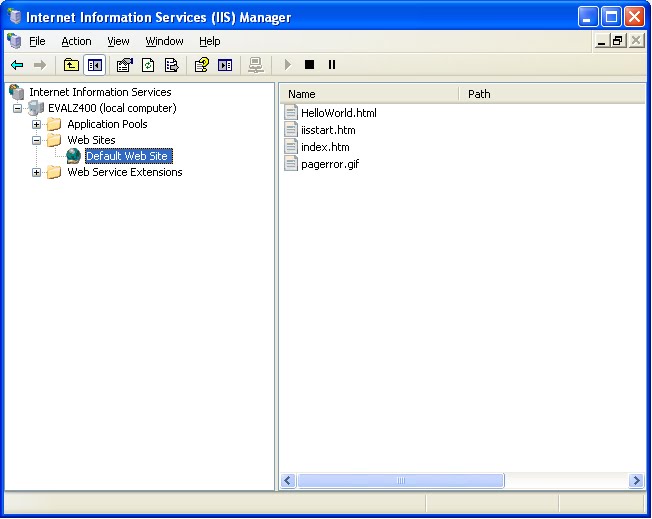Toggle the action pane toolbar icon

click(225, 65)
